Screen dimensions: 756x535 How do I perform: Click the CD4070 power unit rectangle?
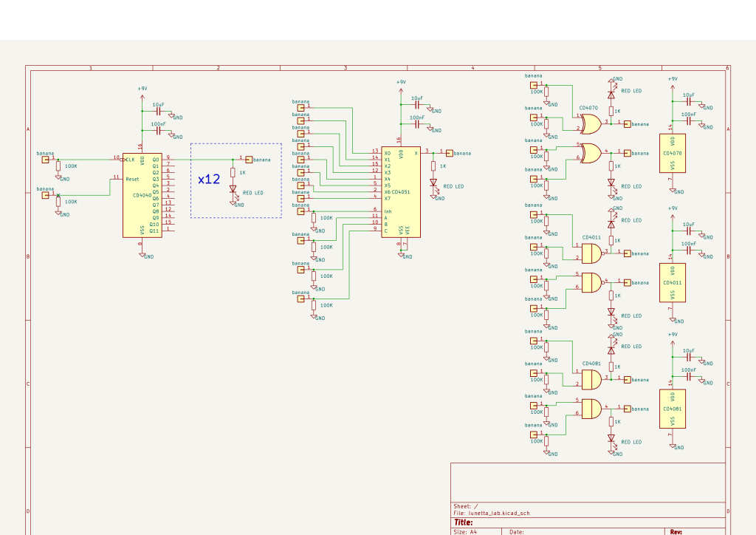672,153
